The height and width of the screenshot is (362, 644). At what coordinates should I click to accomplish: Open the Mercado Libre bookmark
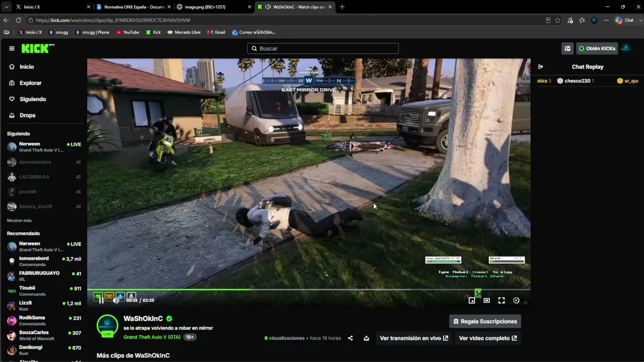(184, 32)
